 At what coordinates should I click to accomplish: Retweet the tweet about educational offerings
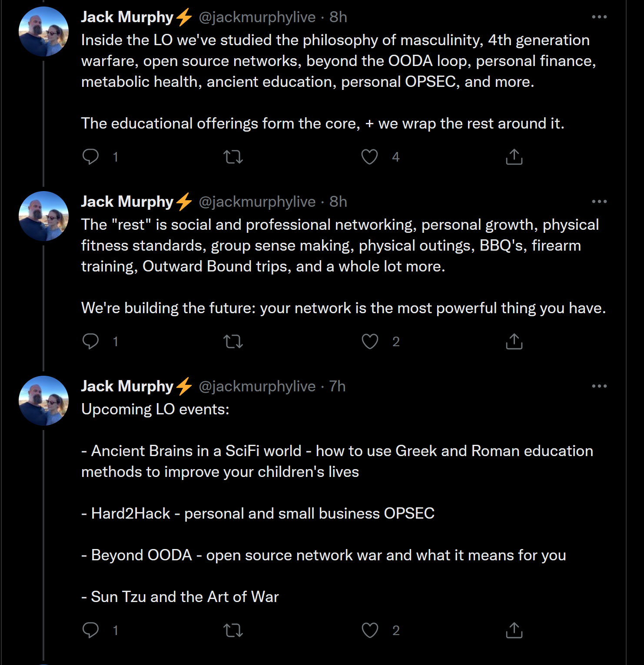pyautogui.click(x=233, y=156)
